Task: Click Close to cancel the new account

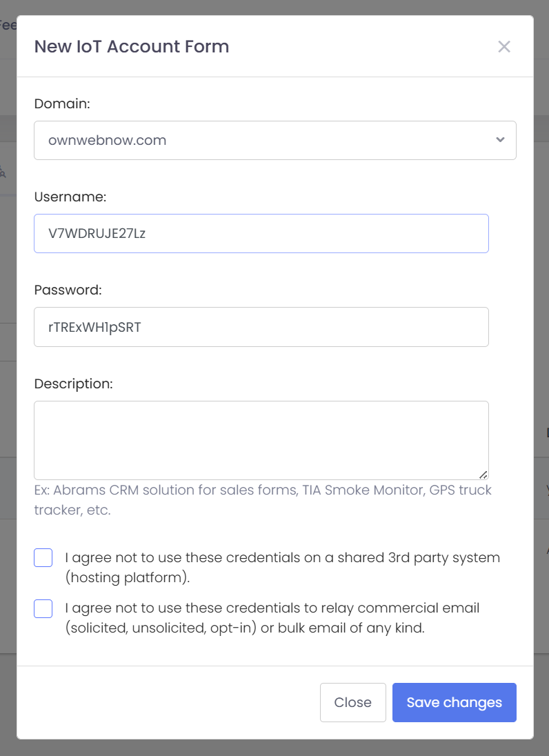Action: point(352,702)
